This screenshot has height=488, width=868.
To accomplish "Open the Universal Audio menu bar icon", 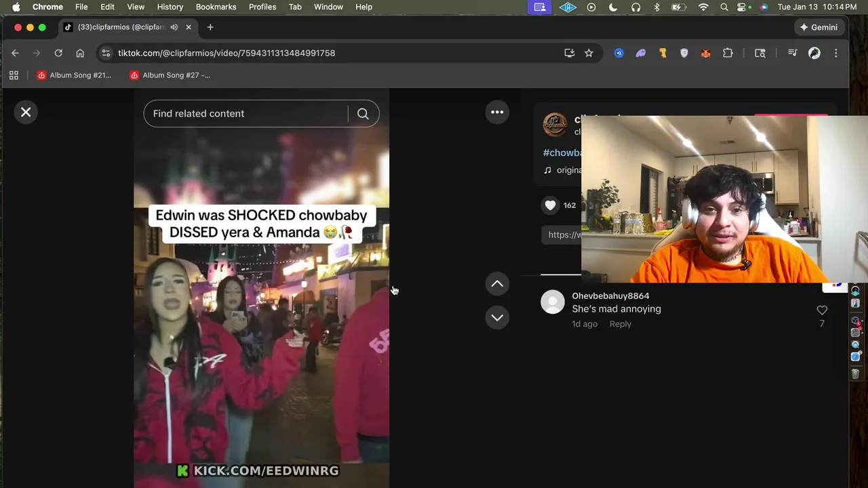I will click(568, 7).
